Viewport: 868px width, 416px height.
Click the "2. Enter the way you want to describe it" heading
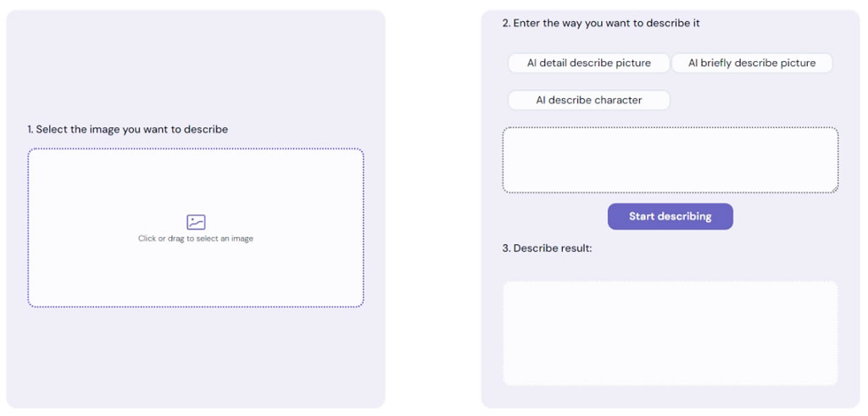pyautogui.click(x=601, y=23)
